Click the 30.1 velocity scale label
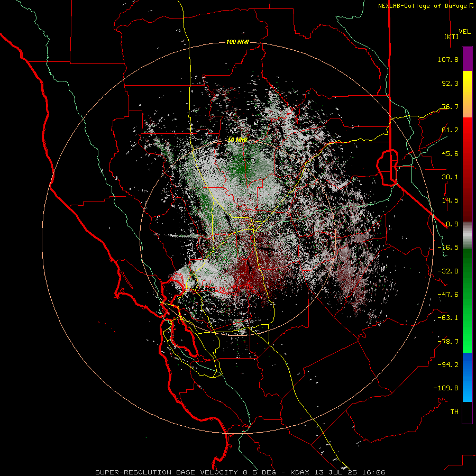Viewport: 476px width, 476px height. (450, 177)
